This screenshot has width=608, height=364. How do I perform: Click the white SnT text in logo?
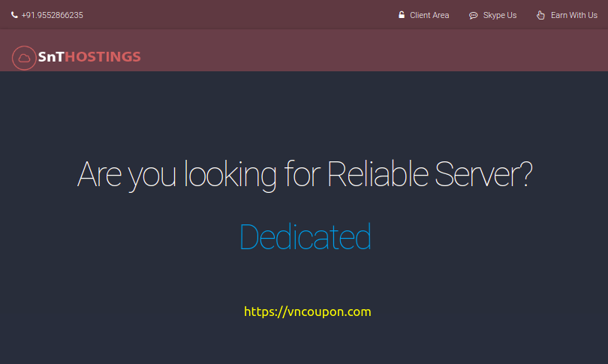51,57
